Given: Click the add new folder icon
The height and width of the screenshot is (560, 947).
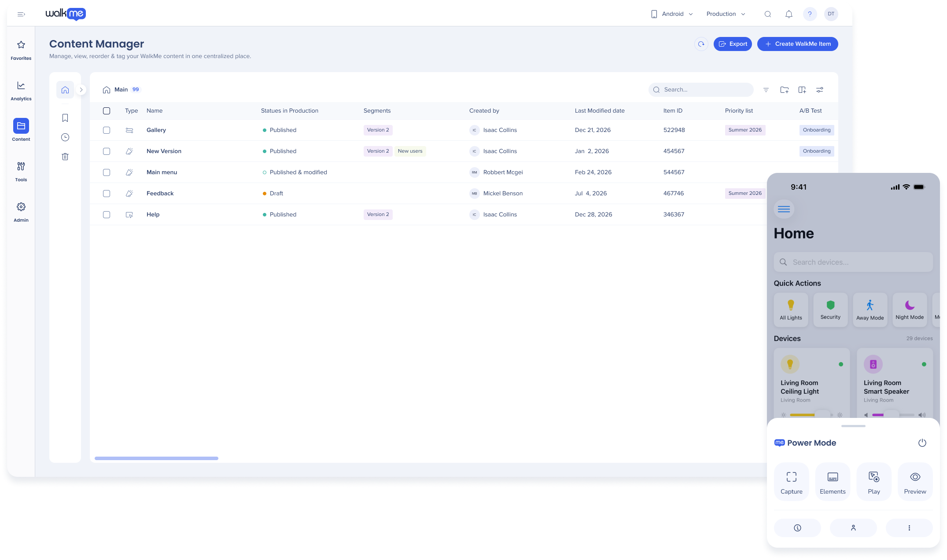Looking at the screenshot, I should pyautogui.click(x=784, y=90).
